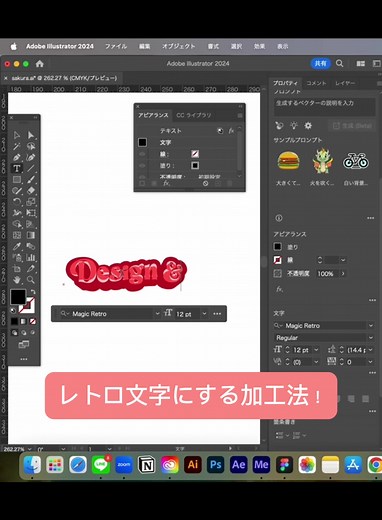This screenshot has width=382, height=520.
Task: Expand Magic Retro font list in Properties
Action: tap(370, 325)
